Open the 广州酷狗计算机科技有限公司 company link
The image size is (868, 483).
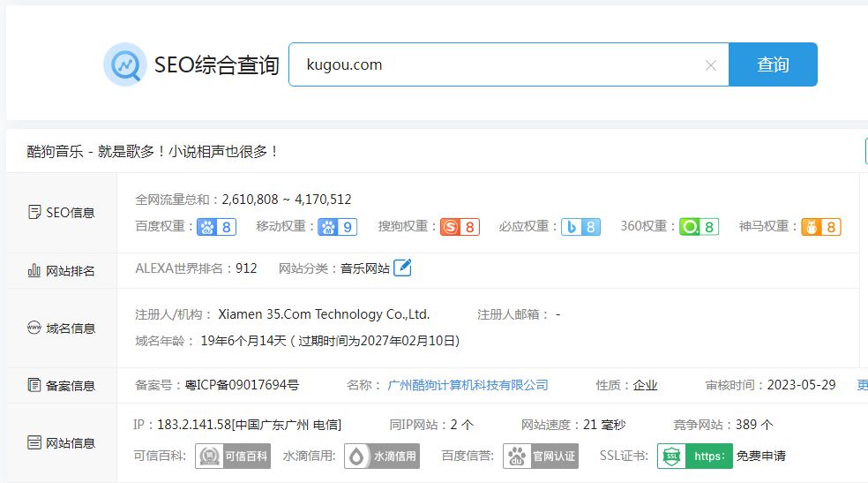coord(468,385)
